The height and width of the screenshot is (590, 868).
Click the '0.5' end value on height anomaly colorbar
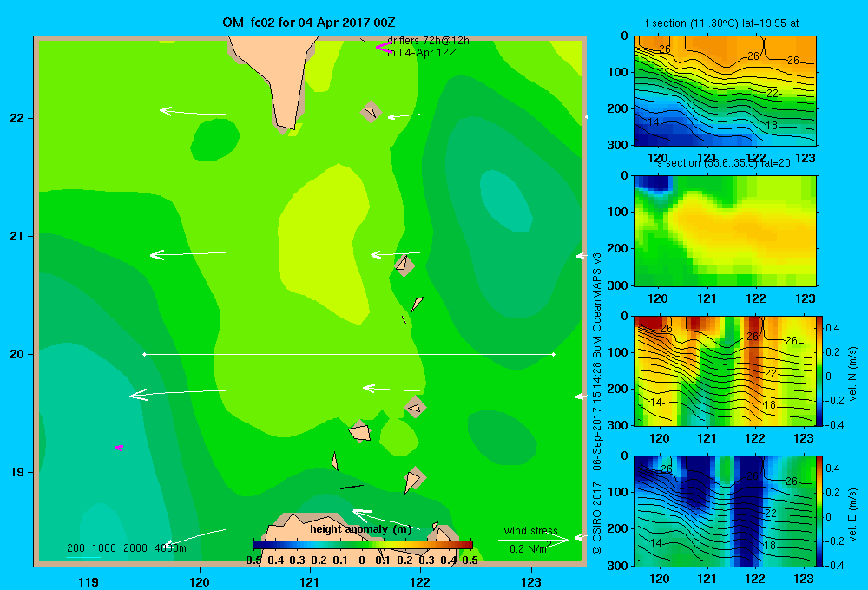470,560
